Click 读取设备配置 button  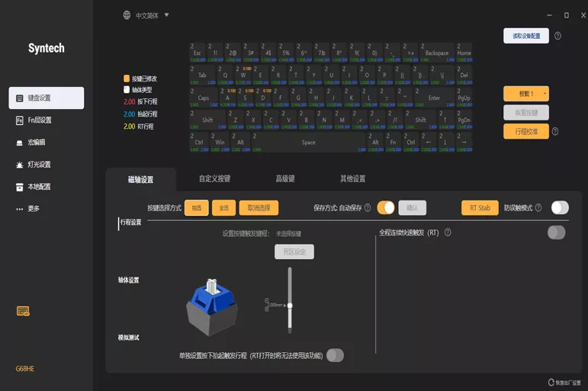[x=526, y=36]
